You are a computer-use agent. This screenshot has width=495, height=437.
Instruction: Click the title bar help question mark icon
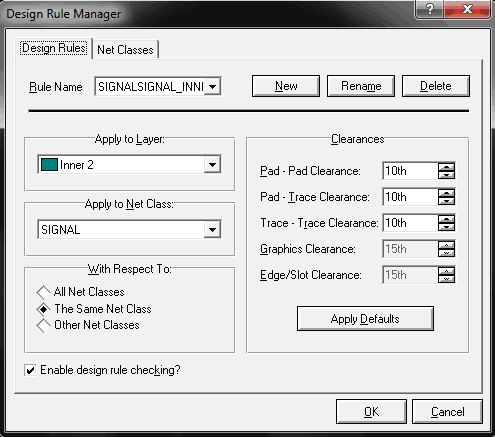coord(429,9)
